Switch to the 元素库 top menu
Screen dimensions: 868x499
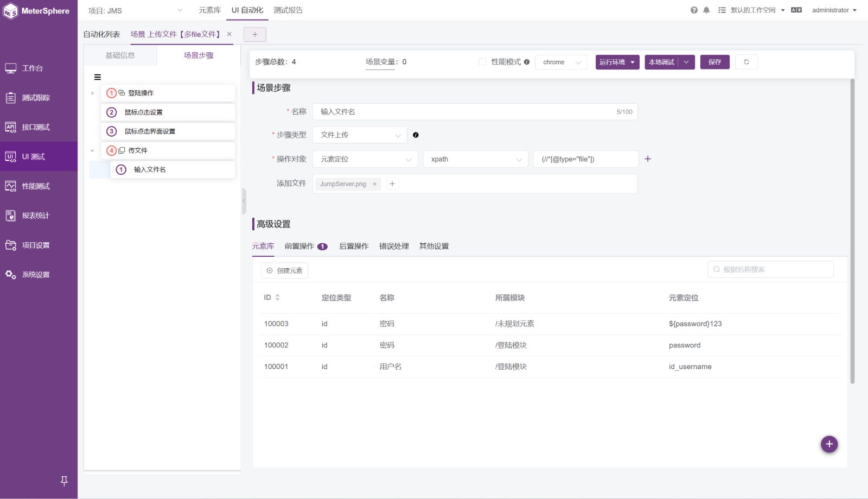coord(209,10)
